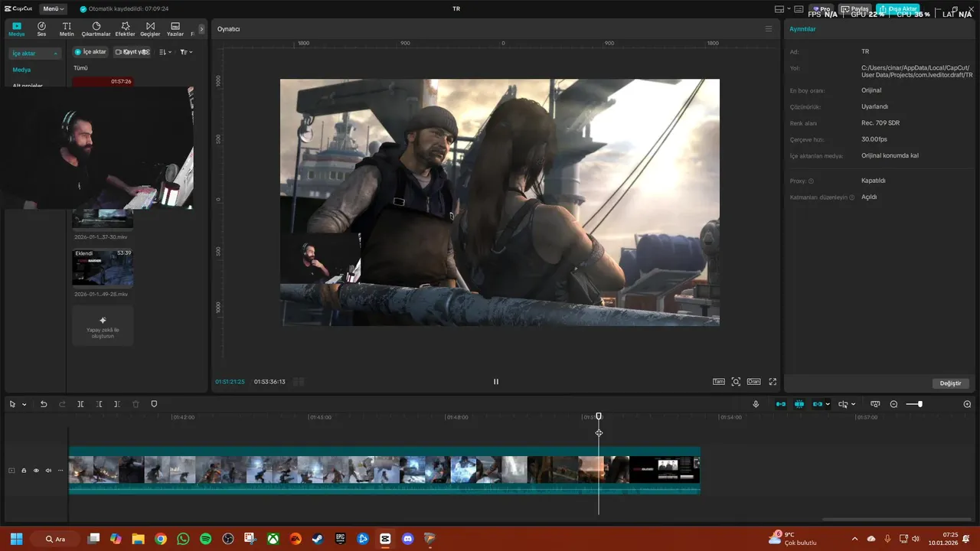The width and height of the screenshot is (980, 551).
Task: Select the pointer selection tool
Action: pos(13,404)
